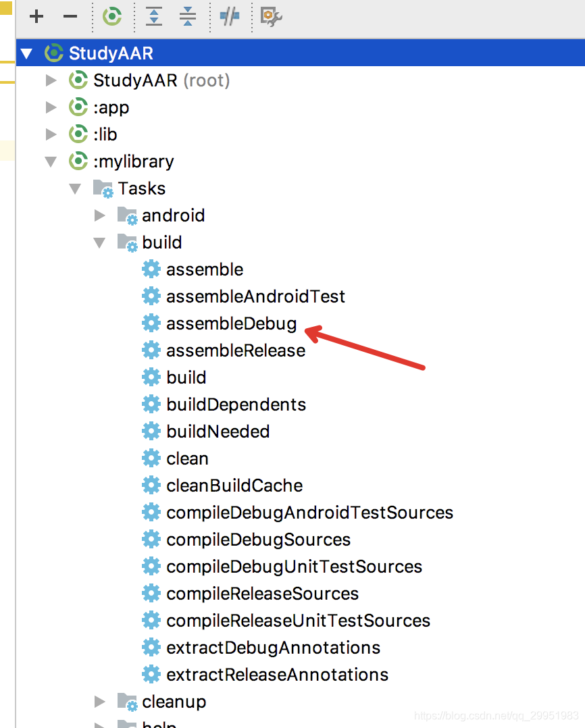Select the buildNeeded task
The height and width of the screenshot is (728, 585).
tap(218, 432)
